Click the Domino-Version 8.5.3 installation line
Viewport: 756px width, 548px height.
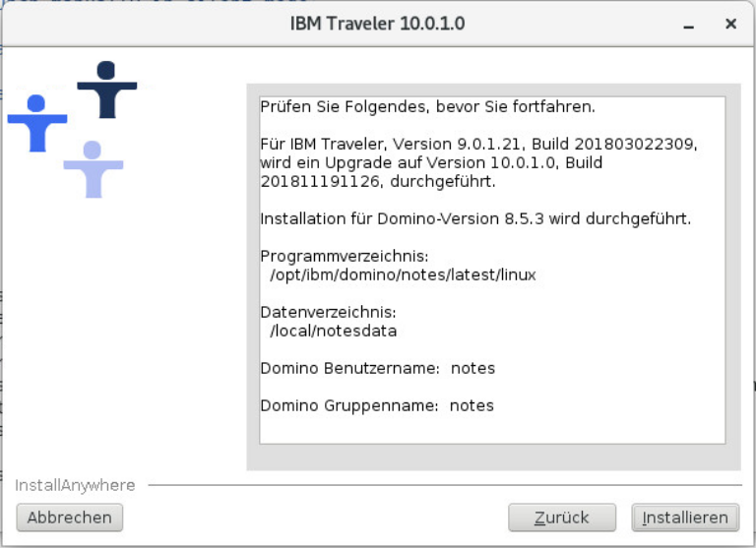(x=475, y=218)
